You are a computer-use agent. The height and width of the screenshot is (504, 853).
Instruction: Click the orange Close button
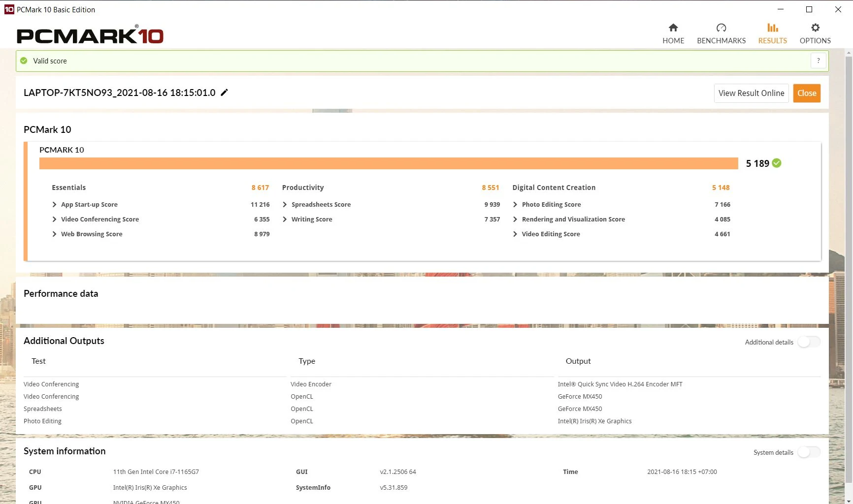(x=807, y=93)
